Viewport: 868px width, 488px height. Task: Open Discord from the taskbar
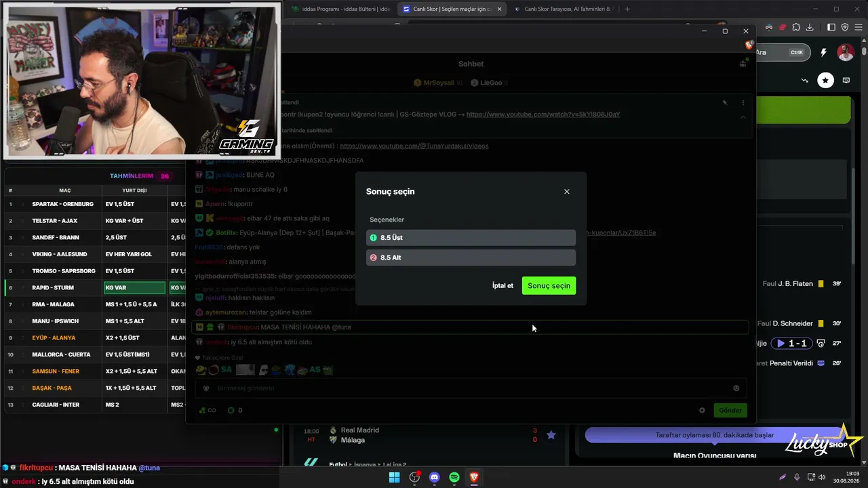pos(435,477)
